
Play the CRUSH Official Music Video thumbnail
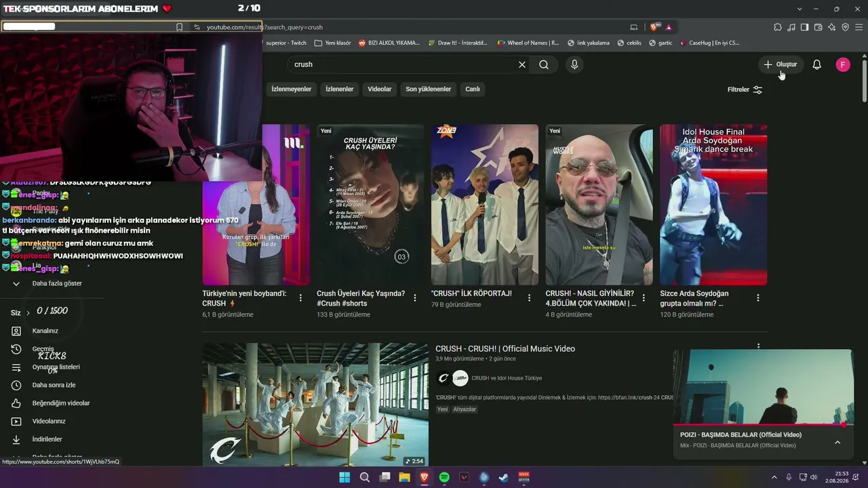coord(315,405)
